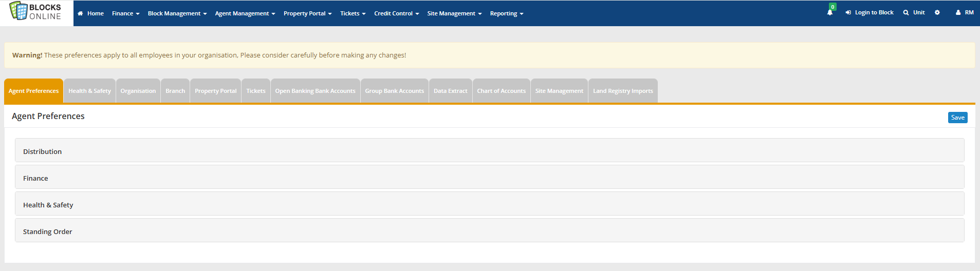Open the Finance dropdown menu
Viewport: 980px width, 271px height.
[x=125, y=13]
